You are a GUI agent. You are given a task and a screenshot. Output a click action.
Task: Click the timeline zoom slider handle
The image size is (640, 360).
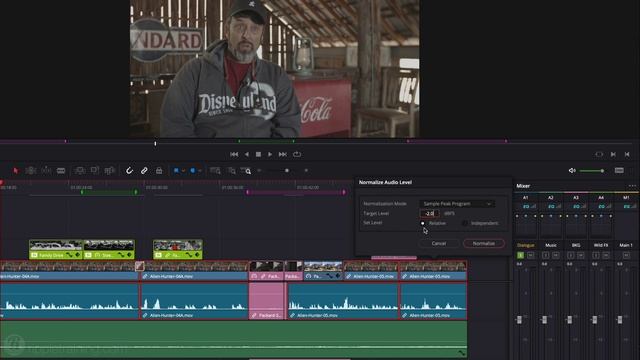point(287,171)
